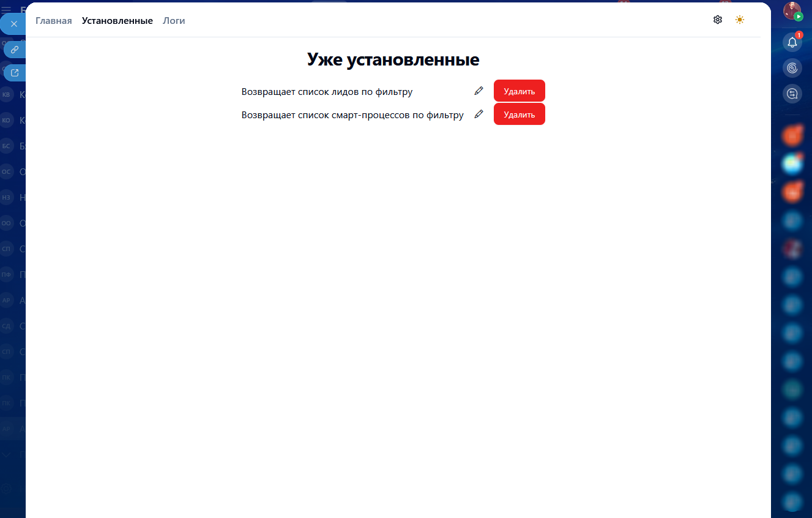Viewport: 812px width, 518px height.
Task: Open the circular target icon below the bell
Action: pyautogui.click(x=792, y=68)
